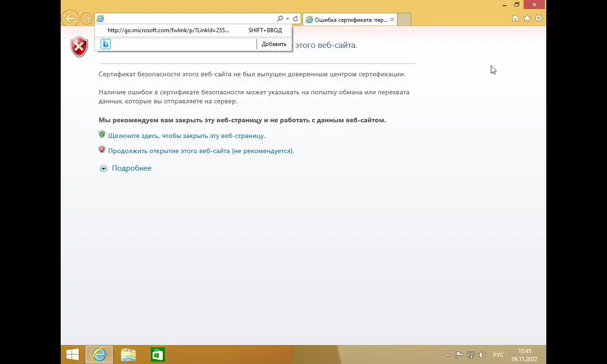The width and height of the screenshot is (607, 364).
Task: Close the Ошибка сертификата tab
Action: point(392,19)
